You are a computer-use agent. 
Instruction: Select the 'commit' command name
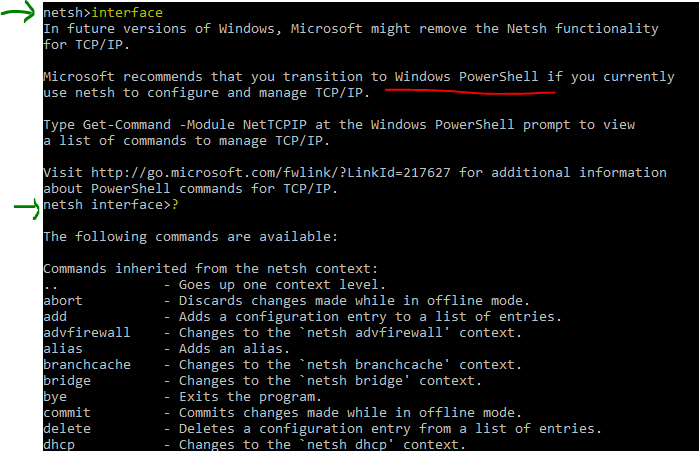pos(67,413)
